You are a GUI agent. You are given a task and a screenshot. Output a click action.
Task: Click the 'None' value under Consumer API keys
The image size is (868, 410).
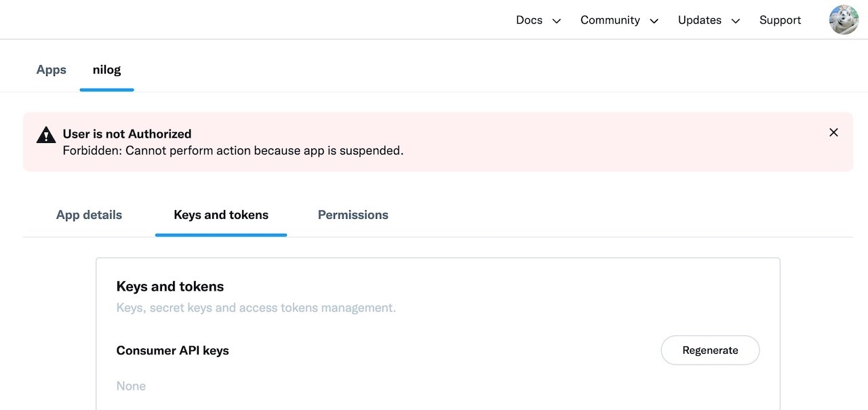pyautogui.click(x=131, y=386)
